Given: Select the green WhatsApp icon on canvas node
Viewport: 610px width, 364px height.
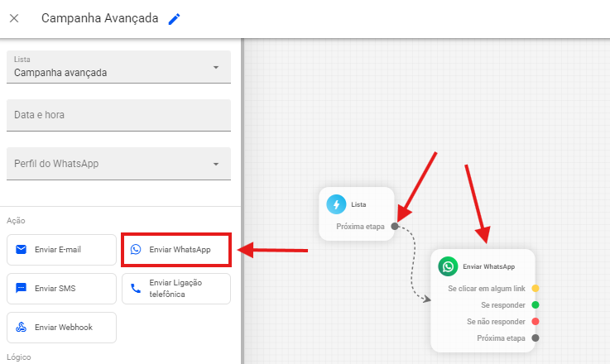Looking at the screenshot, I should pos(448,266).
